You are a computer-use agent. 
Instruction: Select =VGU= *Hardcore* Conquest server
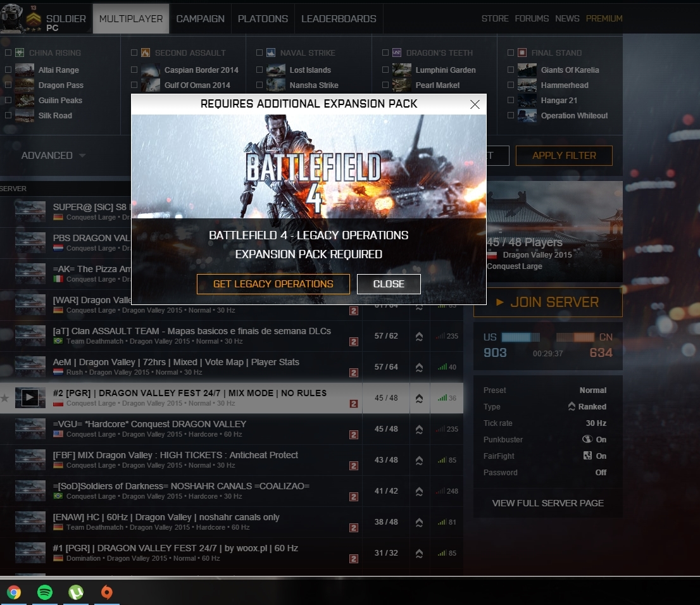click(231, 428)
